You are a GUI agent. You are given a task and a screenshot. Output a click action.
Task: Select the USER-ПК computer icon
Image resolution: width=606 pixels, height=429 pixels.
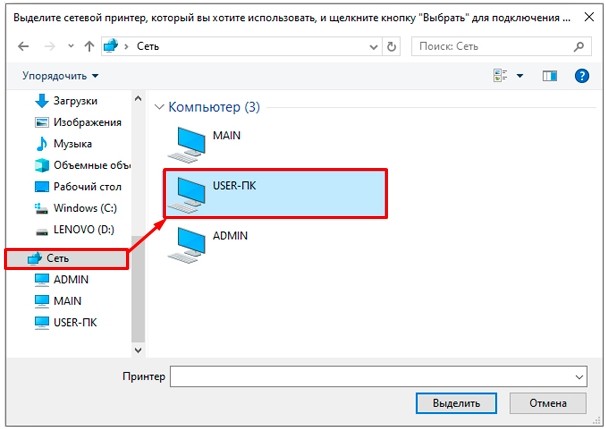click(x=187, y=195)
